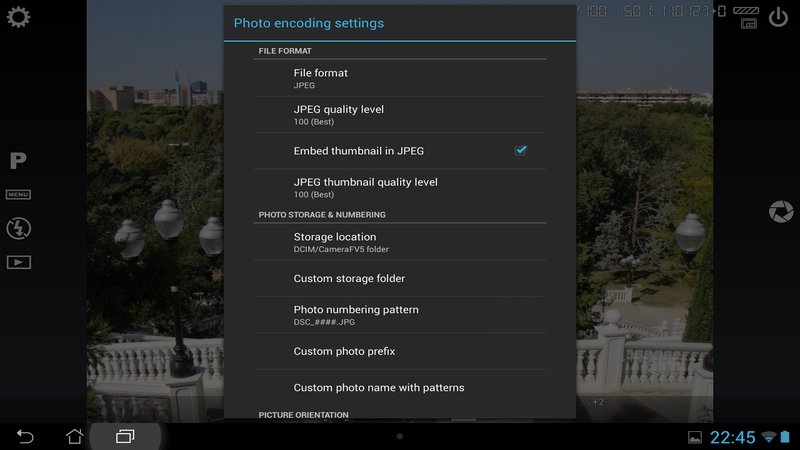The image size is (800, 450).
Task: Toggle the flash mode icon
Action: (18, 228)
